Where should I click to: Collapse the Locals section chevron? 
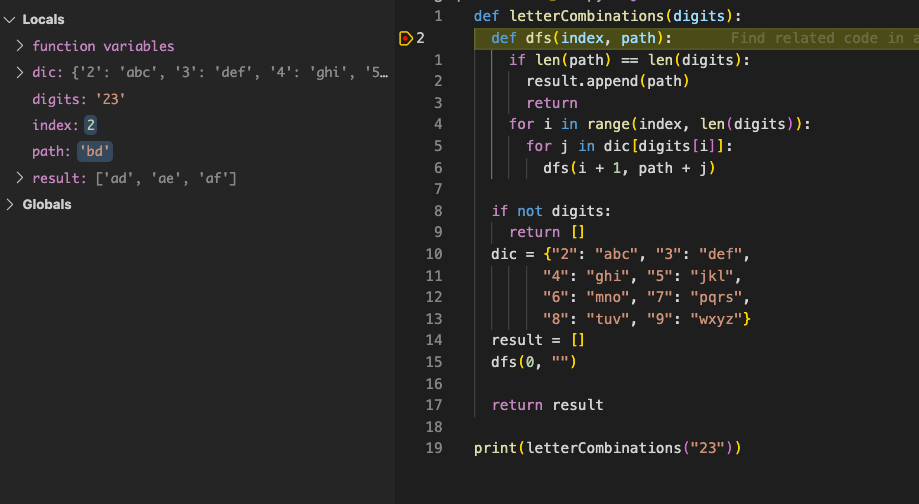pyautogui.click(x=9, y=19)
